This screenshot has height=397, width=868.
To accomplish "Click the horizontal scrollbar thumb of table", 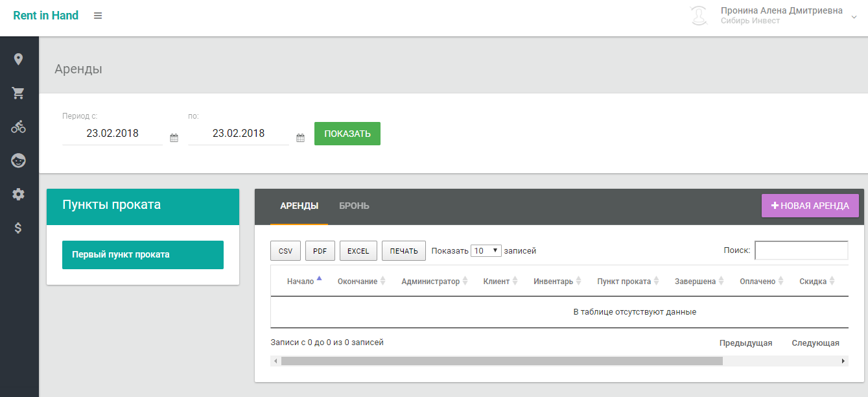I will 502,361.
